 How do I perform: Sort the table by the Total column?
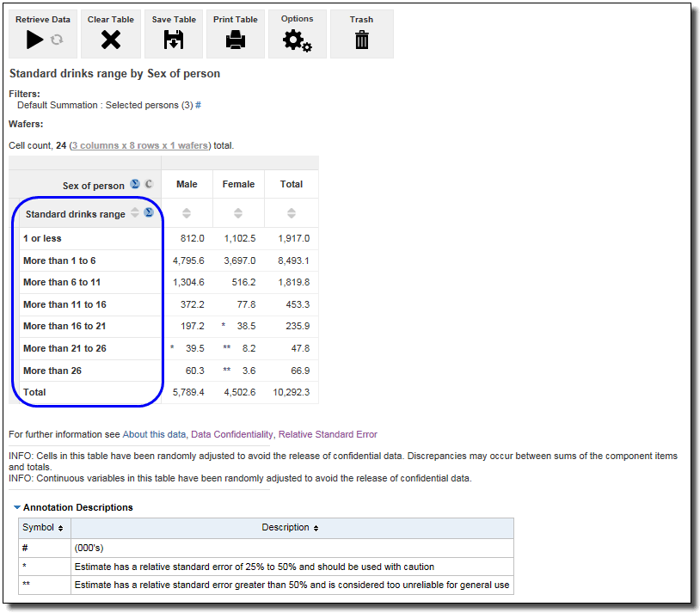292,213
